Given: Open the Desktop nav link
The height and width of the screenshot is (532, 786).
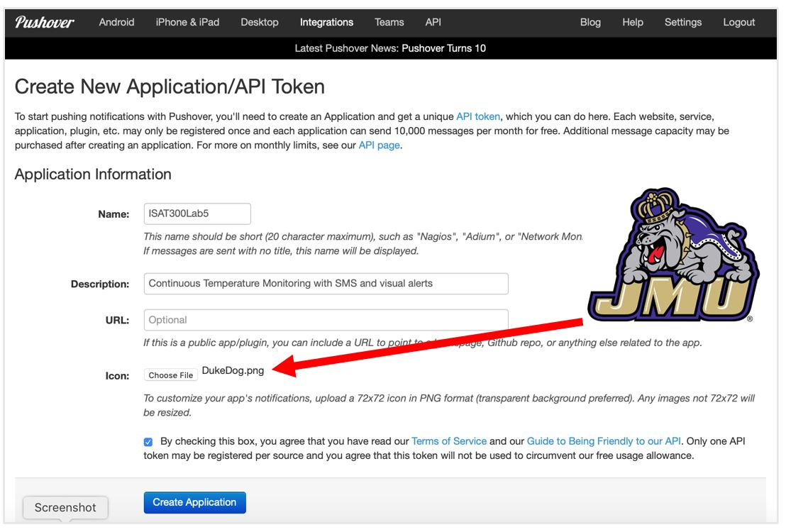Looking at the screenshot, I should [x=260, y=22].
